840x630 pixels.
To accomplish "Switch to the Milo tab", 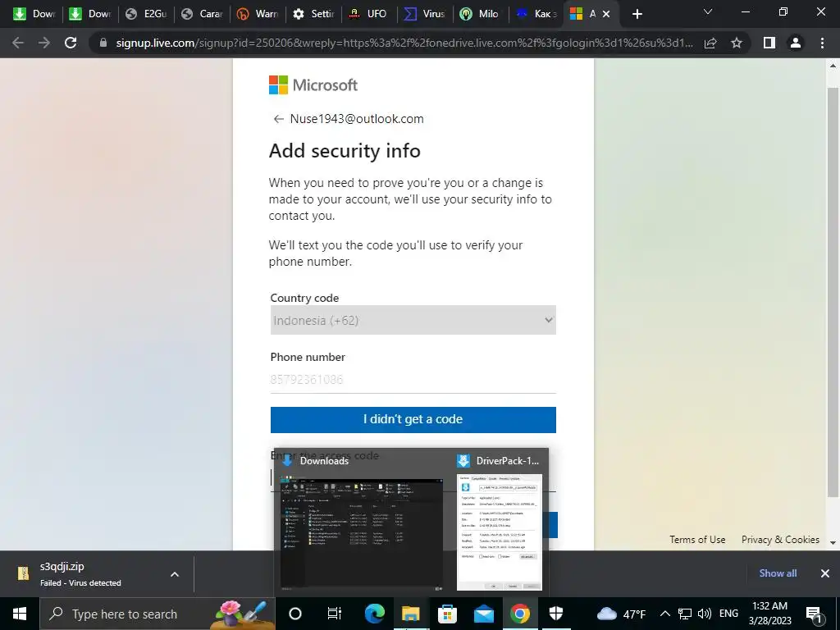I will tap(481, 14).
